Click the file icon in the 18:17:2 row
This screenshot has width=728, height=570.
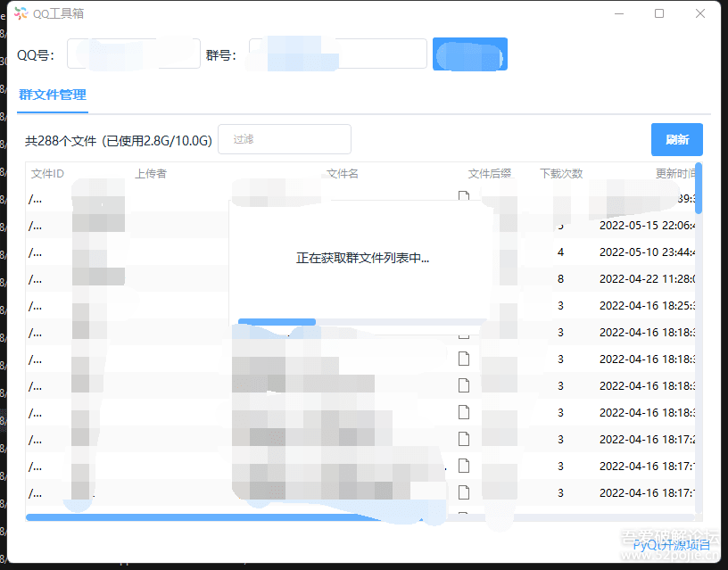[463, 439]
